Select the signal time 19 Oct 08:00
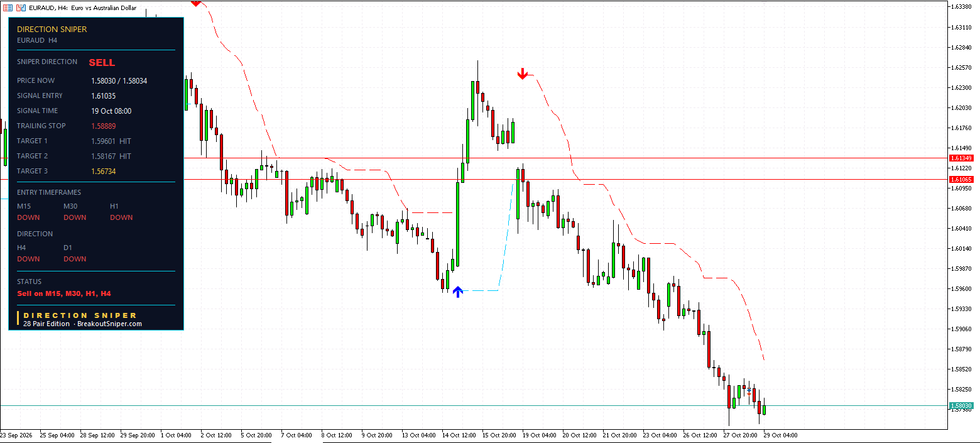The image size is (980, 443). point(111,111)
